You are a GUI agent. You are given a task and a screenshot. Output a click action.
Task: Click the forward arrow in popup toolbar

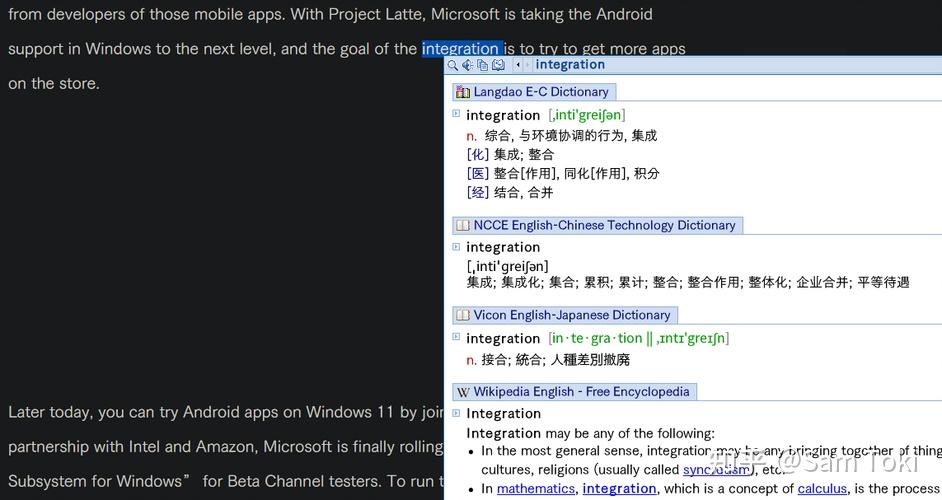(x=527, y=65)
